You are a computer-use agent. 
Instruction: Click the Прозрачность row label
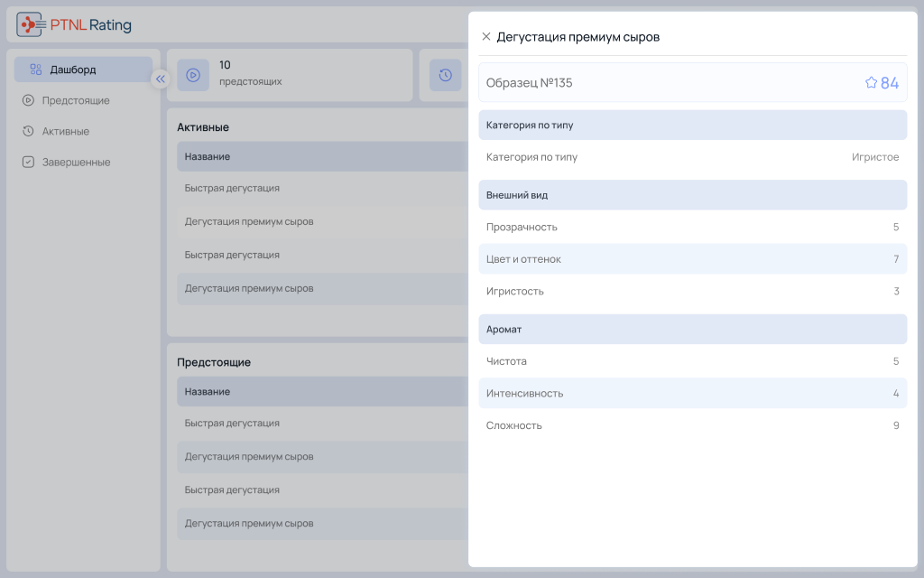coord(522,227)
